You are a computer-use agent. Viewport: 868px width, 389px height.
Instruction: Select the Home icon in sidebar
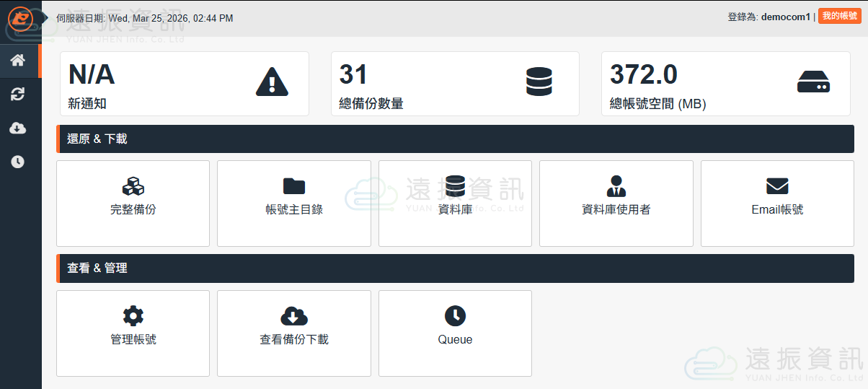pyautogui.click(x=18, y=61)
